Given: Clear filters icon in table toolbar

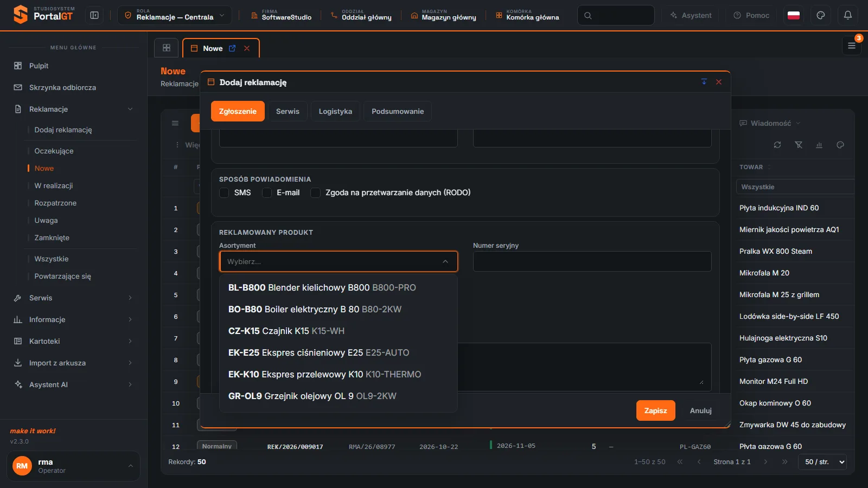Looking at the screenshot, I should pos(799,145).
